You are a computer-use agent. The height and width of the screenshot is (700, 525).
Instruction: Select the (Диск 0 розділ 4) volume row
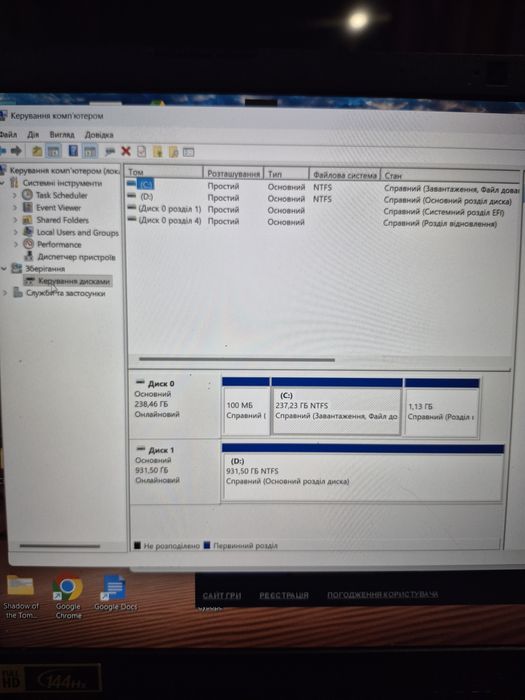tap(321, 221)
